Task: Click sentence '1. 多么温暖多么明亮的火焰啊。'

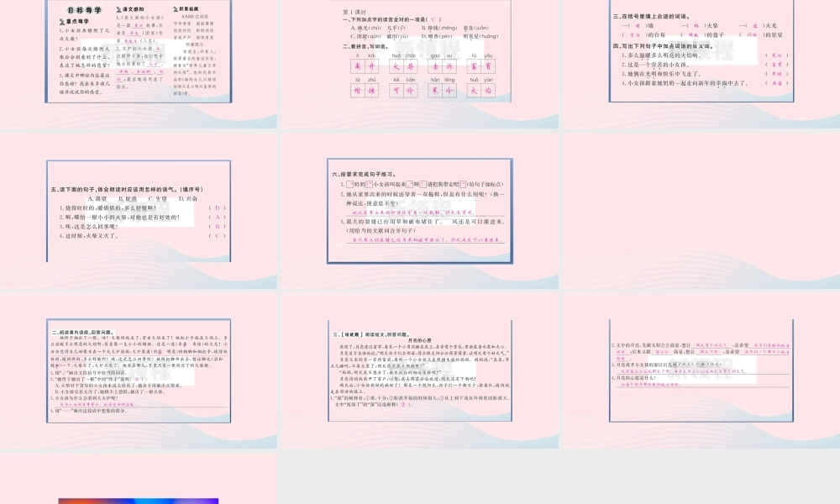Action: point(661,55)
